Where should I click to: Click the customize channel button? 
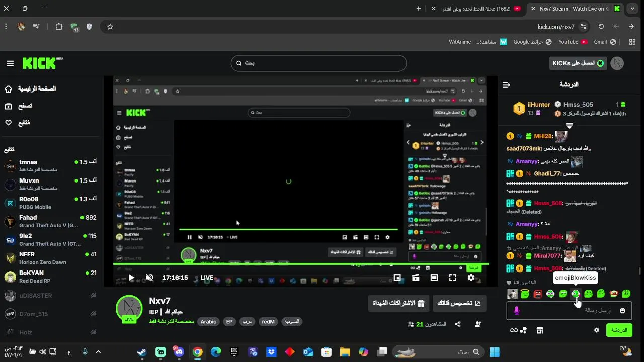459,303
